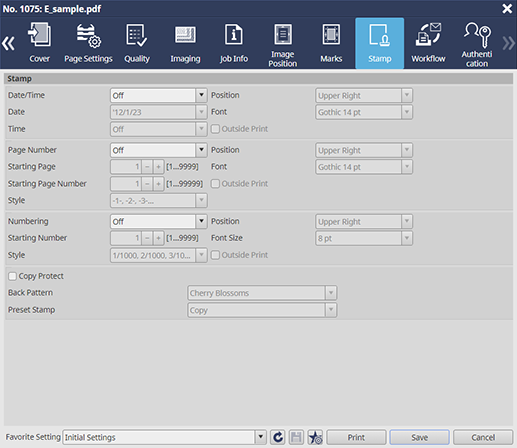The height and width of the screenshot is (448, 517).
Task: Switch to the Authentication tab
Action: pos(477,43)
